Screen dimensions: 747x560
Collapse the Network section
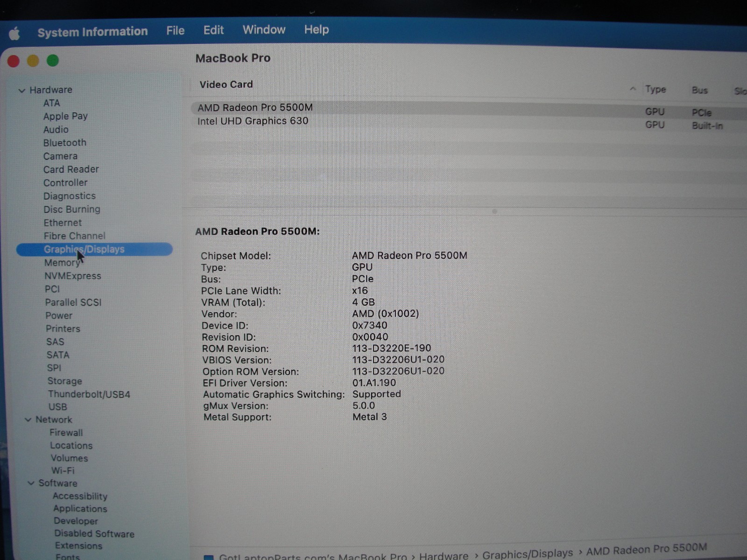tap(28, 420)
